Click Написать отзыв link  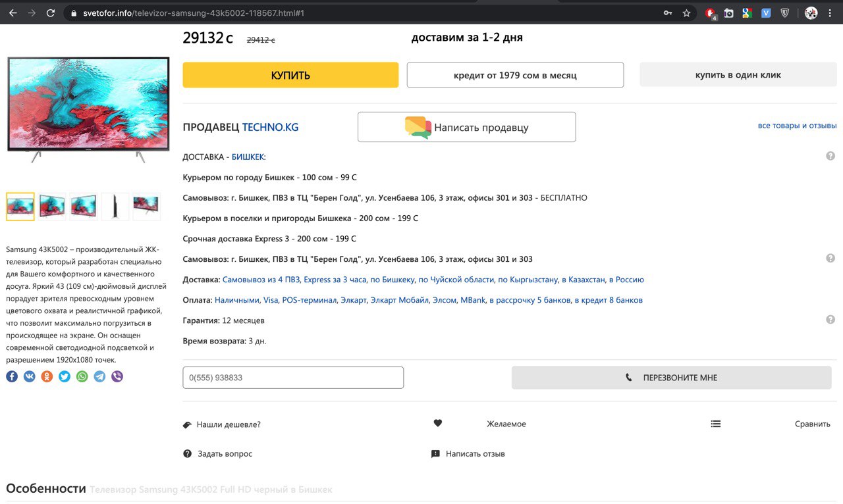click(x=476, y=453)
